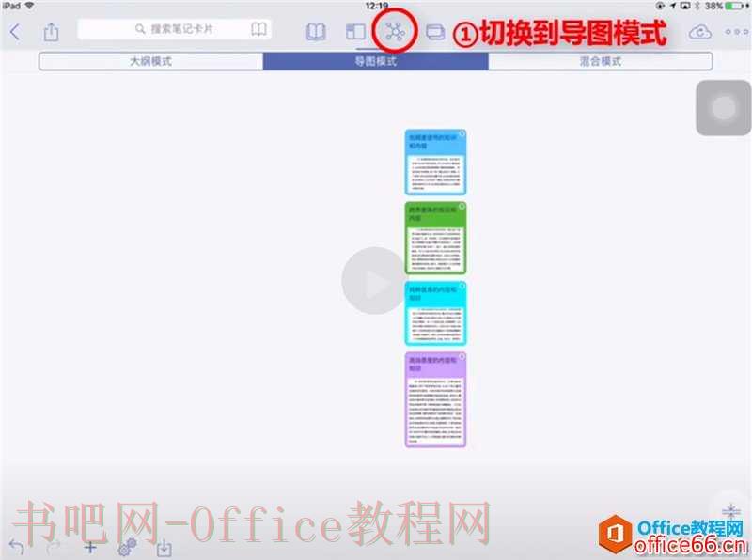Select the 混合模式 tab
This screenshot has width=752, height=560.
tap(601, 61)
